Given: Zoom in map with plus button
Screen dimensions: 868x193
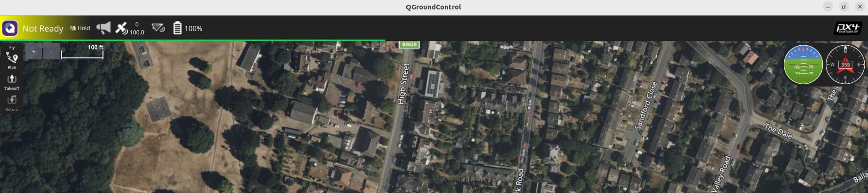Looking at the screenshot, I should click(34, 51).
